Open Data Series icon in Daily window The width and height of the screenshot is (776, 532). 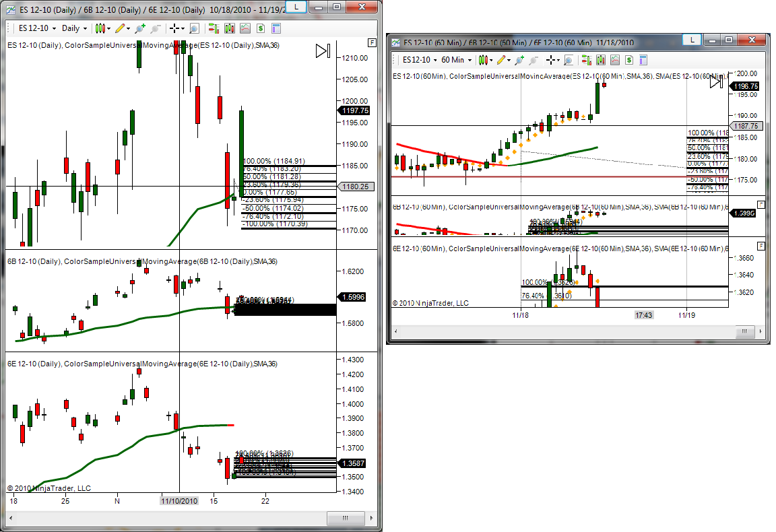[x=229, y=28]
